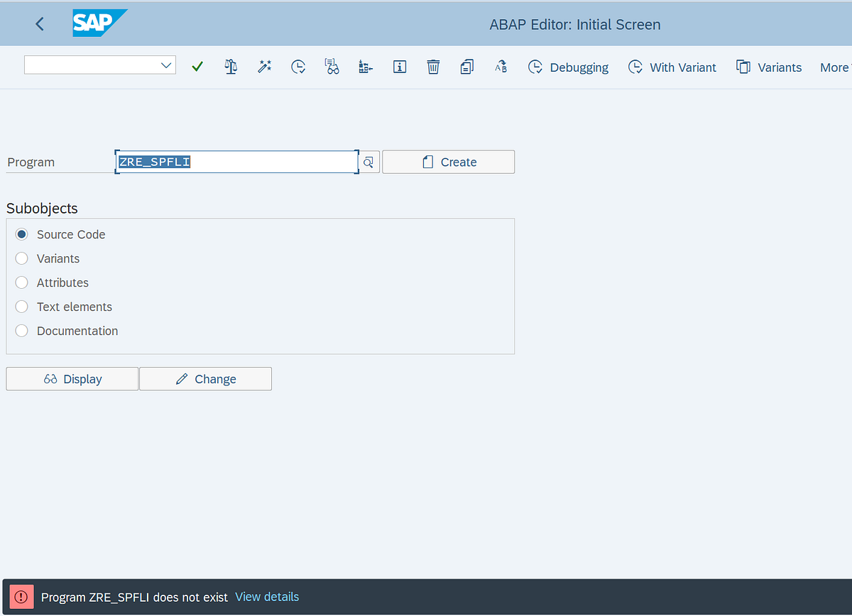This screenshot has height=616, width=852.
Task: Choose the Text elements subobject
Action: (x=21, y=307)
